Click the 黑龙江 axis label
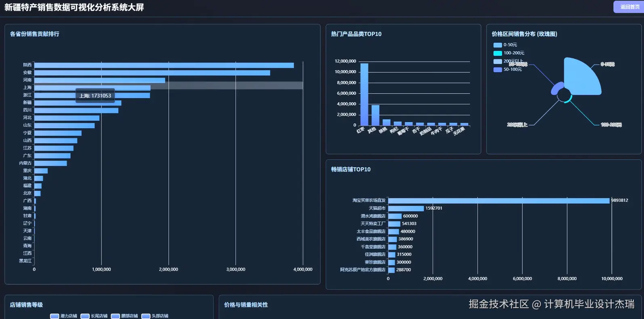Viewport: 644px width, 319px height. pos(25,261)
